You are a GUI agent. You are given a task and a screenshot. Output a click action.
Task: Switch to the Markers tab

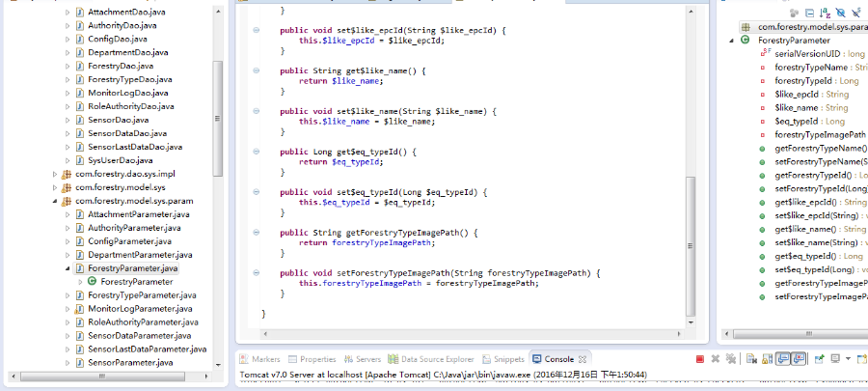tap(260, 359)
